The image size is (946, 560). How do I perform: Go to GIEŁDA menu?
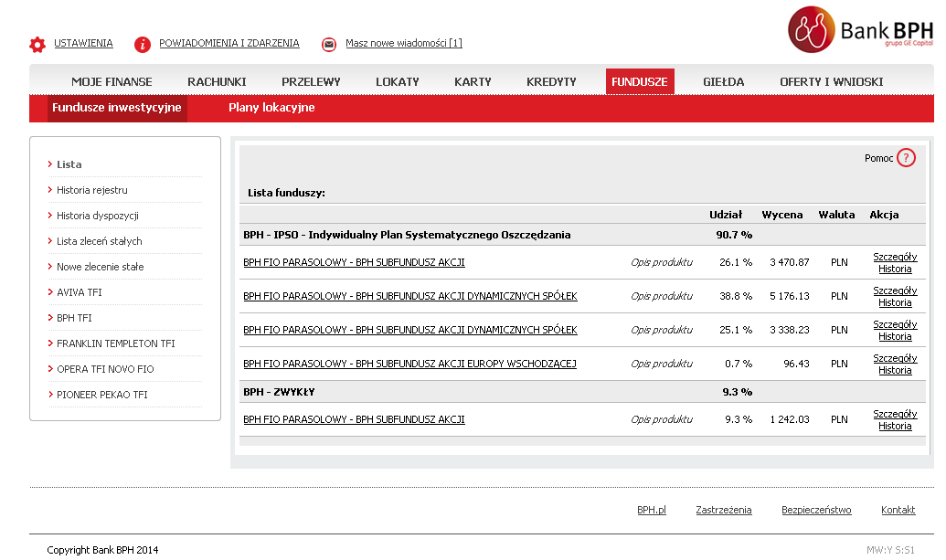pos(723,81)
